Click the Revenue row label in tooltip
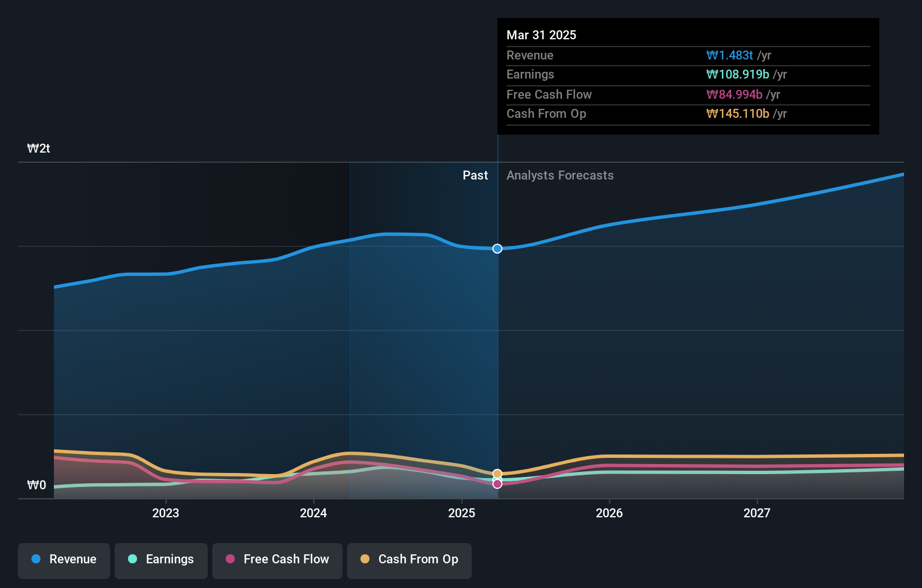The height and width of the screenshot is (588, 922). click(530, 55)
